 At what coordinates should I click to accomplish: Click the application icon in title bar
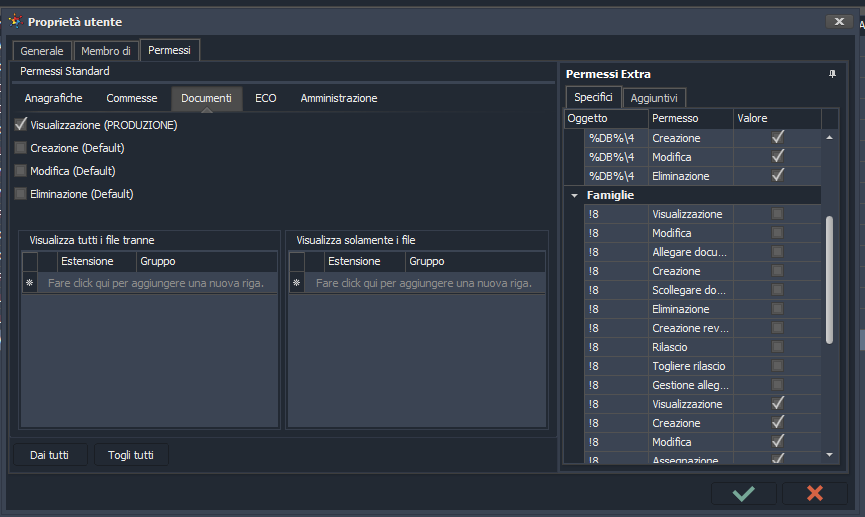[x=15, y=21]
